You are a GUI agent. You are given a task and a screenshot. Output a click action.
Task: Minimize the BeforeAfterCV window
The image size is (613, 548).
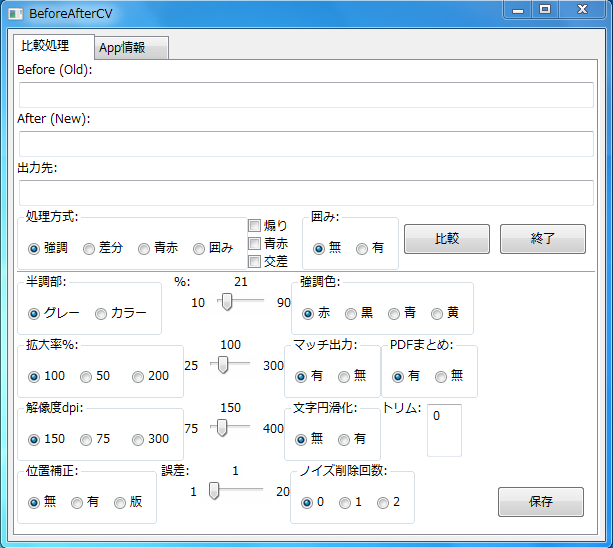click(518, 9)
